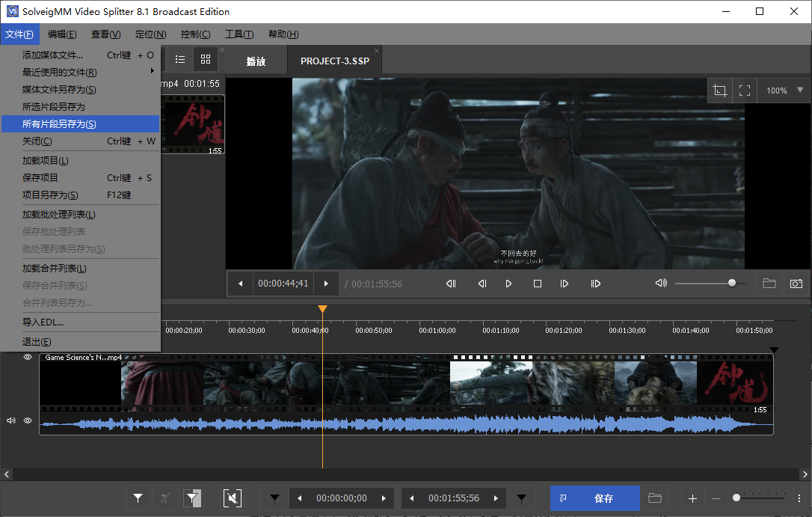The width and height of the screenshot is (812, 517).
Task: Zoom in the timeline with plus icon
Action: pyautogui.click(x=692, y=498)
